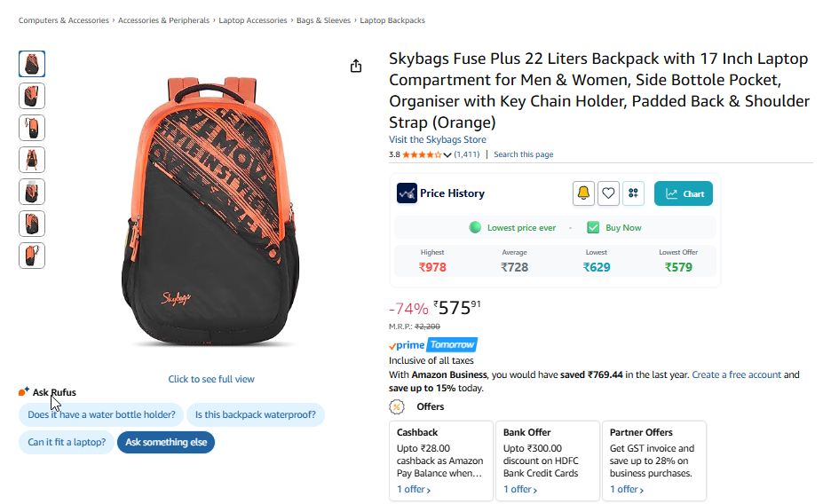Open the Price History apps grid icon

click(633, 193)
